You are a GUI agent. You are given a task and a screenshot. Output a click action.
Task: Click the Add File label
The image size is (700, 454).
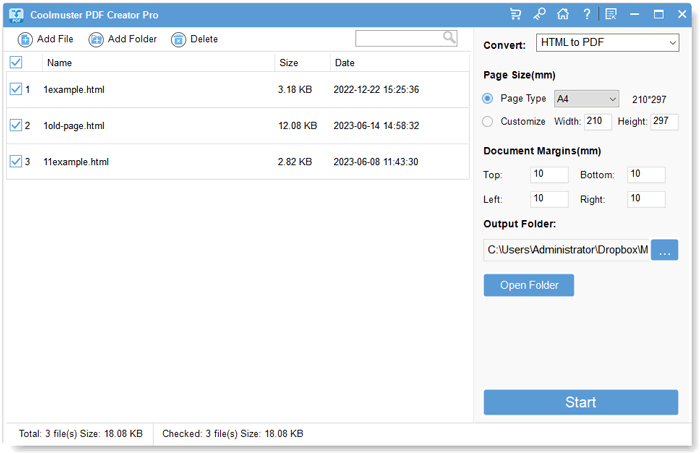[x=55, y=39]
